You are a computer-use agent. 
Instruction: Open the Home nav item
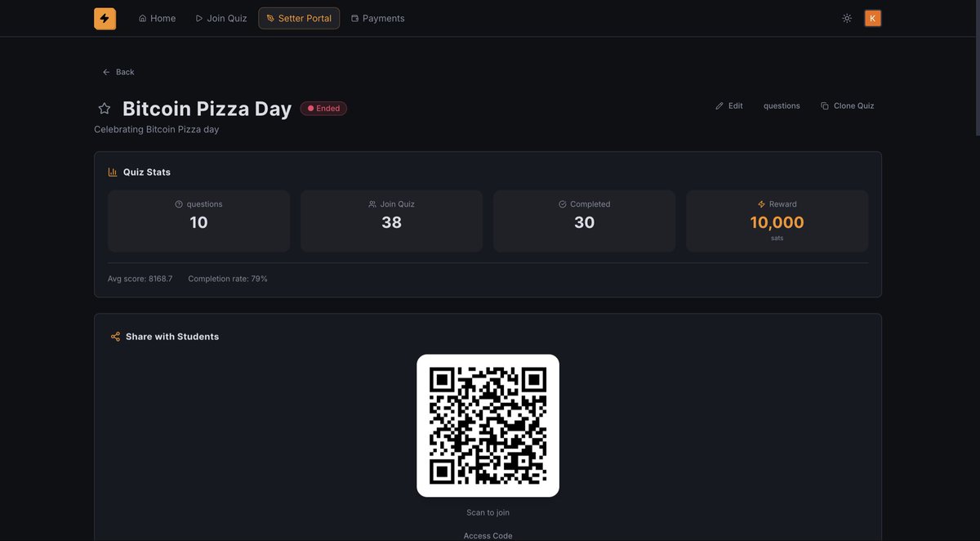pos(158,18)
